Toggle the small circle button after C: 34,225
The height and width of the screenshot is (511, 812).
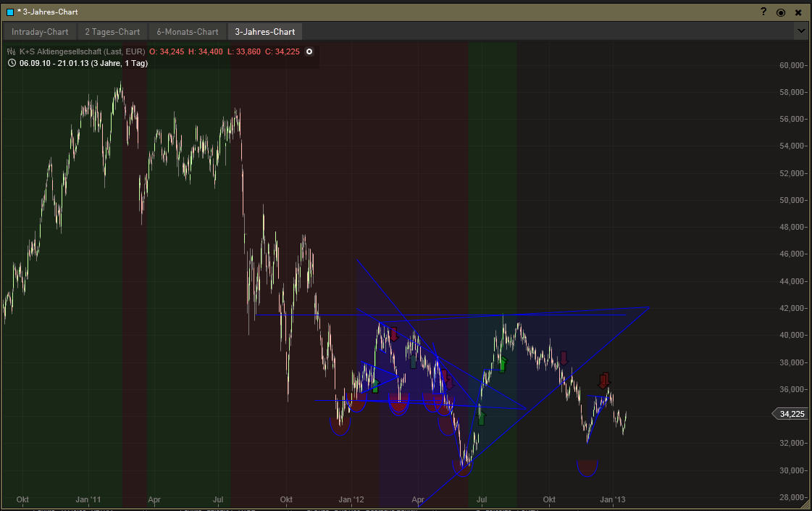click(x=309, y=52)
